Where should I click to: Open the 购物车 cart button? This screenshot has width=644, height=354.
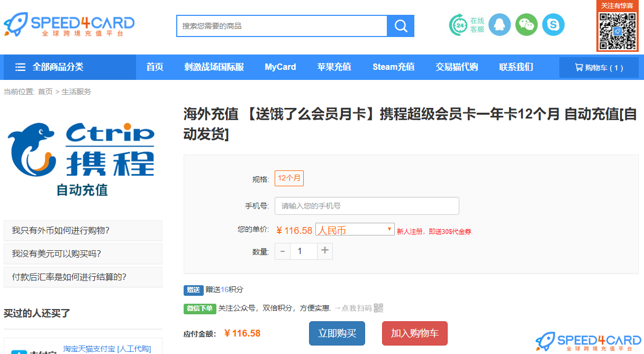[x=599, y=68]
